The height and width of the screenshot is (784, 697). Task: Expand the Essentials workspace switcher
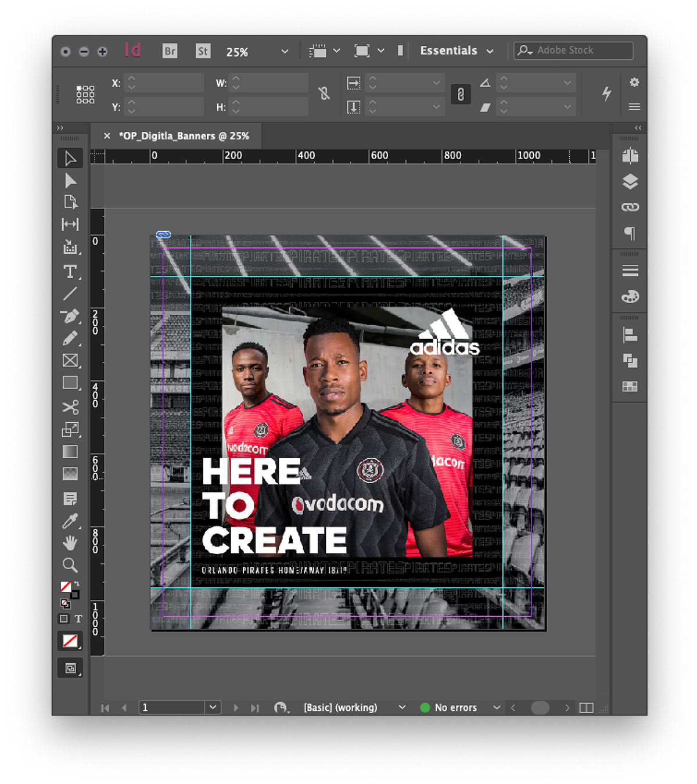click(x=457, y=51)
